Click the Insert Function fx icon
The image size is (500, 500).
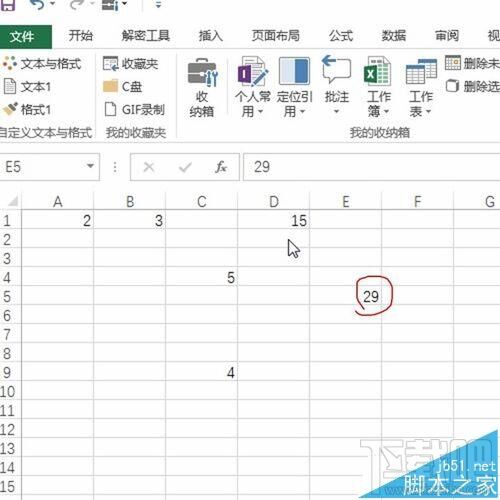click(x=221, y=167)
